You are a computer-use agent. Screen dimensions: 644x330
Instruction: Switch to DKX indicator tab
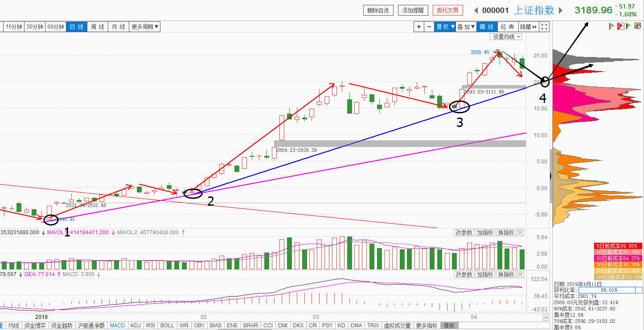click(298, 326)
